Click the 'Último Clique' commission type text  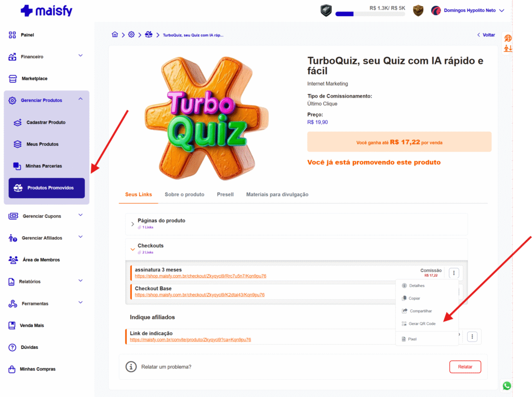point(322,104)
